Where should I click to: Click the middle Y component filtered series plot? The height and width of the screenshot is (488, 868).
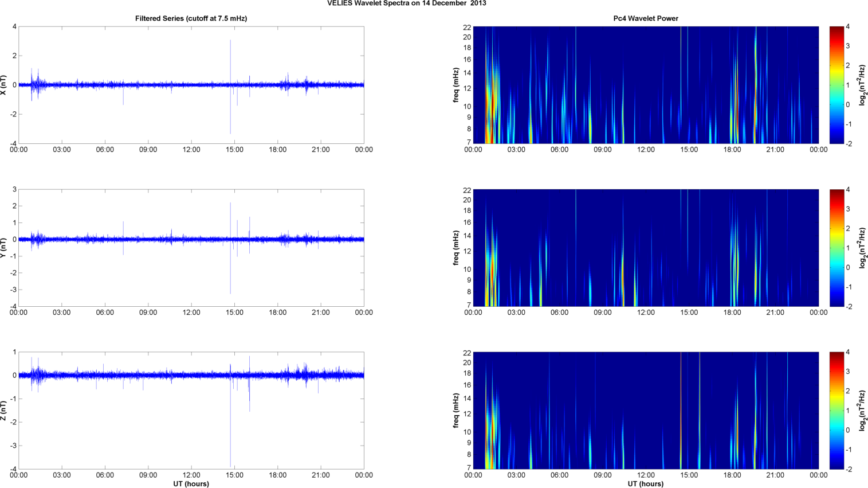191,248
